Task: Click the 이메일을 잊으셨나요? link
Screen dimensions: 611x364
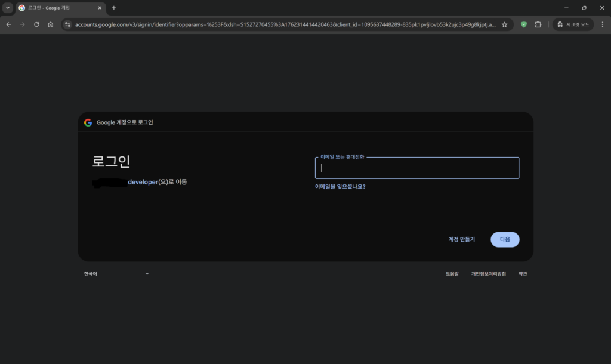Action: [340, 186]
